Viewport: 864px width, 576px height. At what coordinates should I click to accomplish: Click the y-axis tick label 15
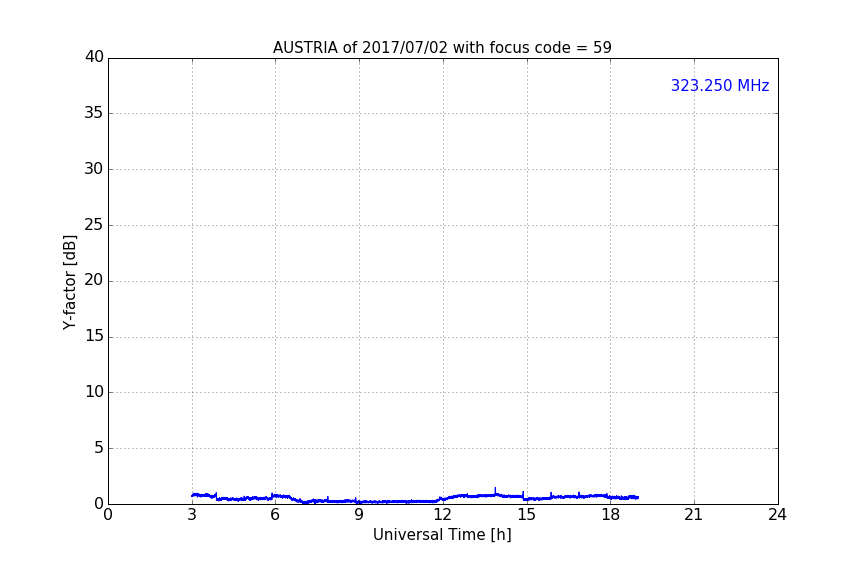coord(94,336)
